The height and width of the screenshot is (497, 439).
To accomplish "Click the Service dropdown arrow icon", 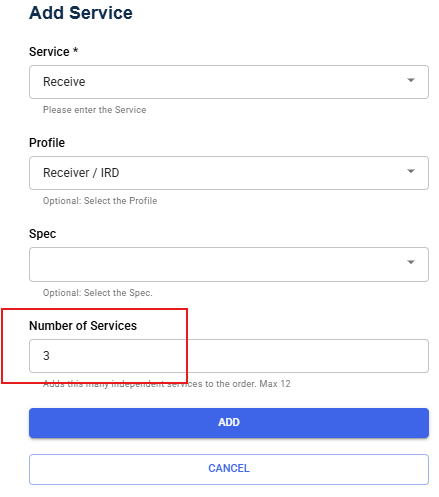I will (411, 80).
